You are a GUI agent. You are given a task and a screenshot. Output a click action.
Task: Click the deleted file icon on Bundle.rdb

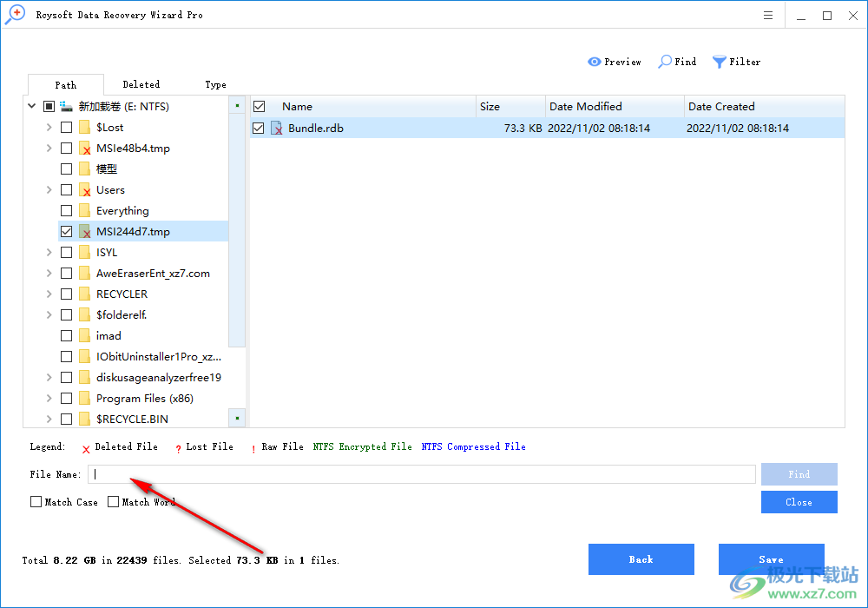(x=278, y=127)
